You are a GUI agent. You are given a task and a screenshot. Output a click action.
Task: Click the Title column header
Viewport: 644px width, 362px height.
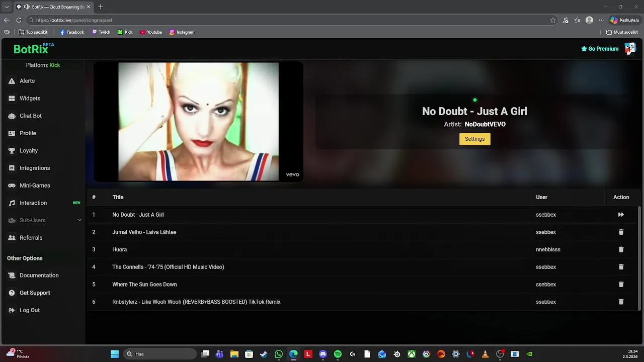[118, 197]
